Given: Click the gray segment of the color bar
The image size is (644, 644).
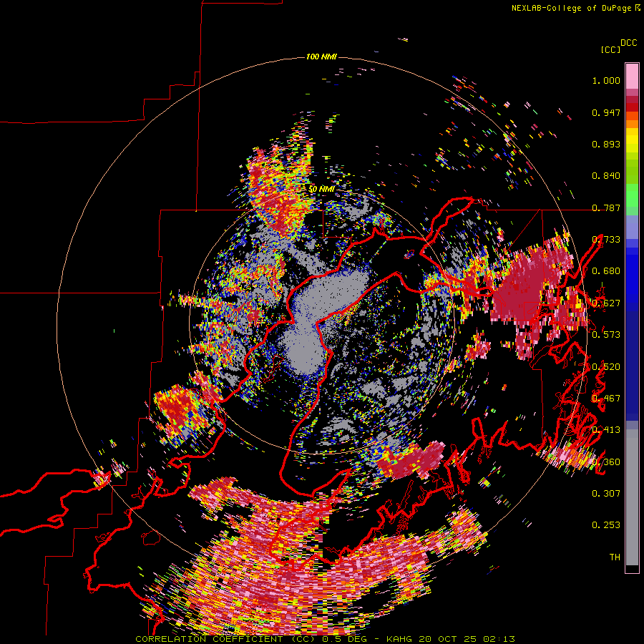Looking at the screenshot, I should (632, 497).
